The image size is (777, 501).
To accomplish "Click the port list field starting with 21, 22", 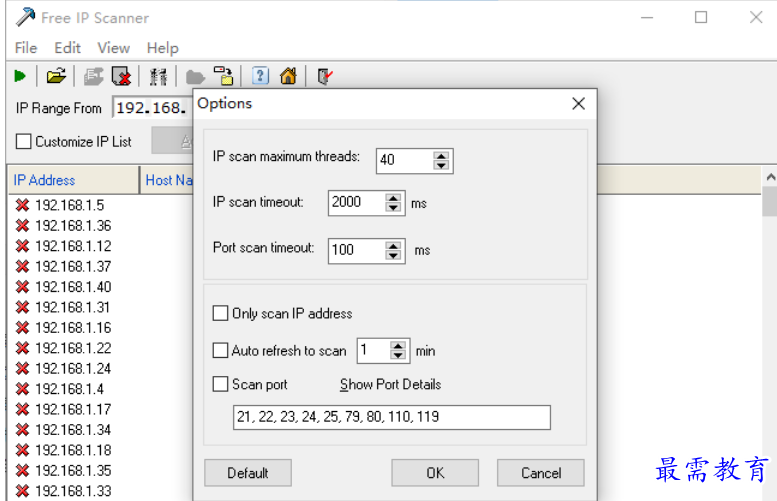I will click(391, 417).
